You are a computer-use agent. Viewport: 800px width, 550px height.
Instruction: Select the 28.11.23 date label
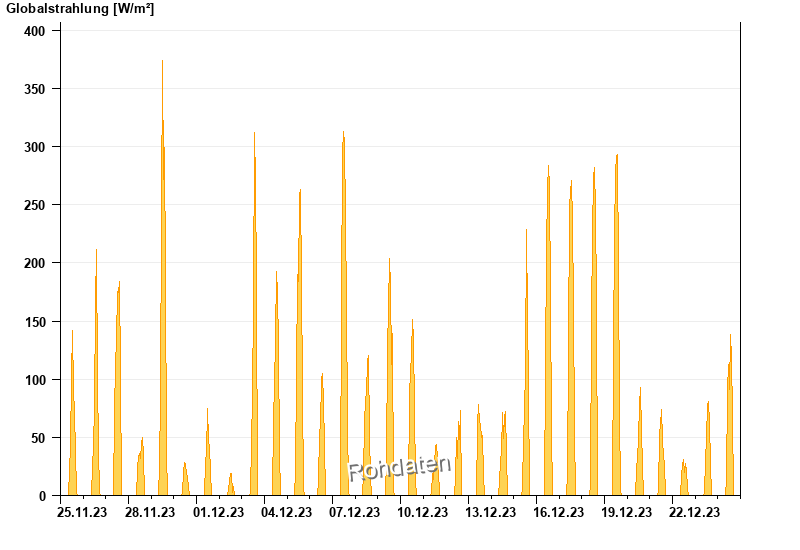[x=151, y=513]
